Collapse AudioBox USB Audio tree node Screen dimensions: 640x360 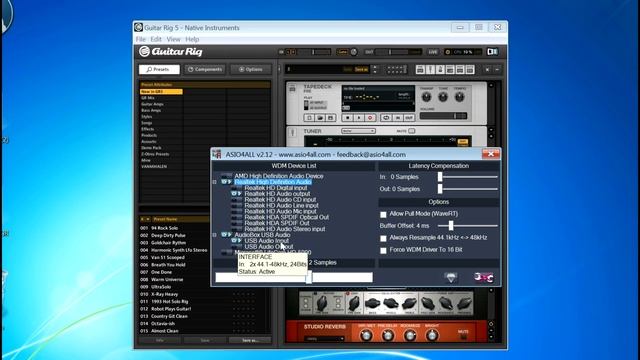tap(215, 235)
